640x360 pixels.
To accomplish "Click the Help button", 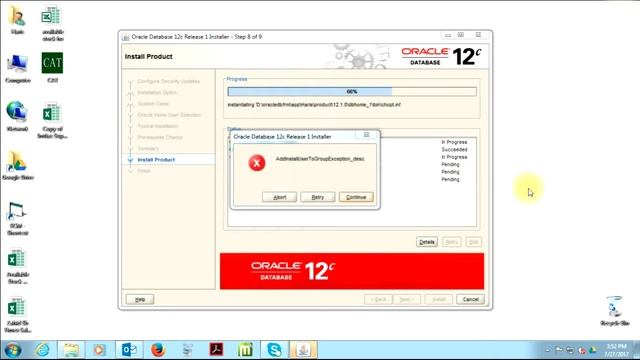I will click(140, 300).
